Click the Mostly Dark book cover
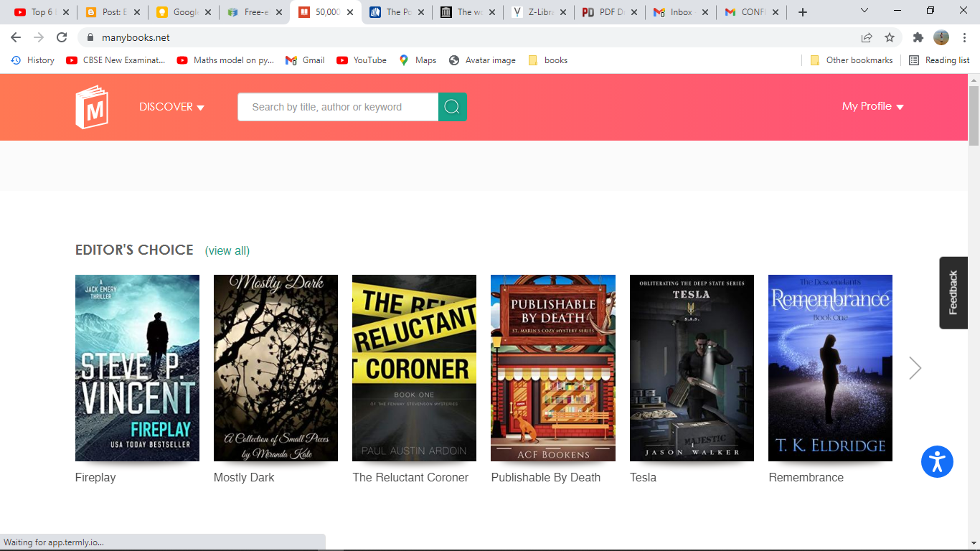 point(275,368)
